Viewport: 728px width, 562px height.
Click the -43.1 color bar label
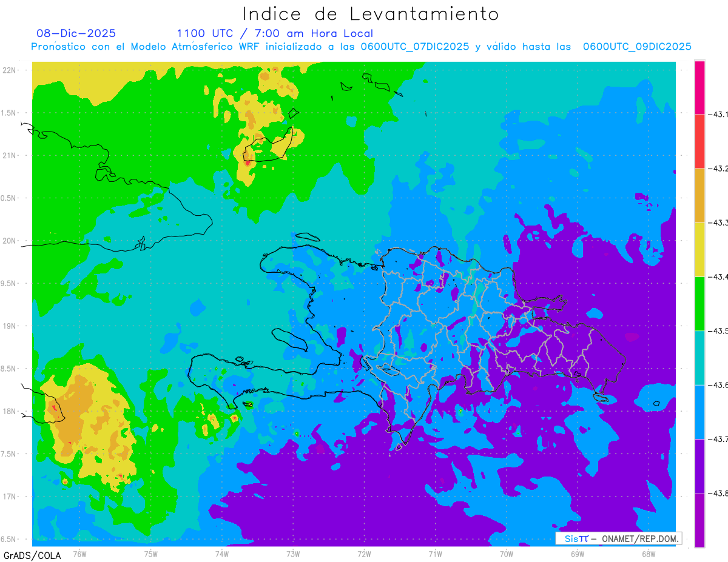pyautogui.click(x=719, y=114)
